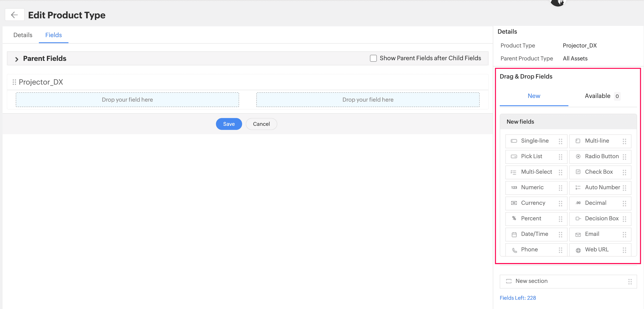Viewport: 644px width, 309px height.
Task: Enable Show Parent Fields after Child Fields
Action: click(x=373, y=58)
